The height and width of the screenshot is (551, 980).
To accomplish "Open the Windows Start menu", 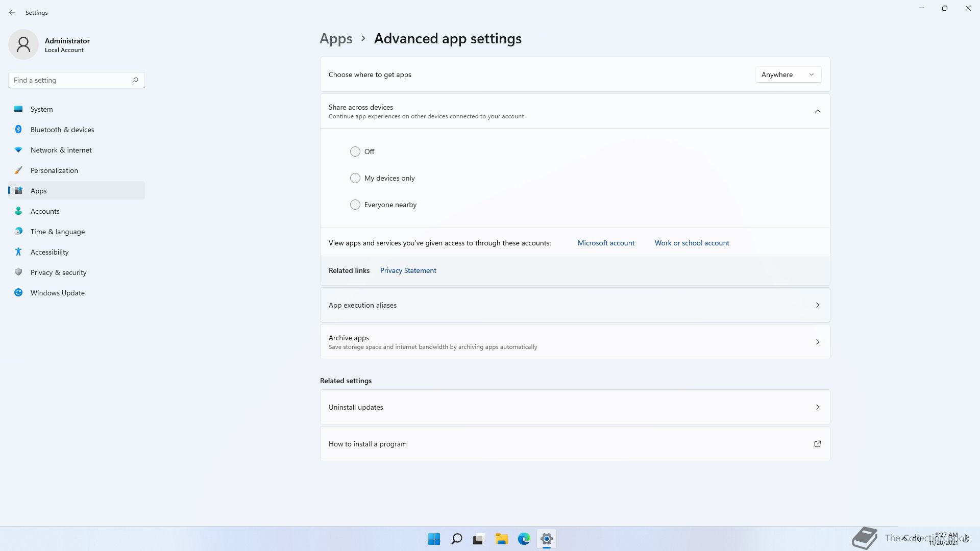I will (434, 539).
